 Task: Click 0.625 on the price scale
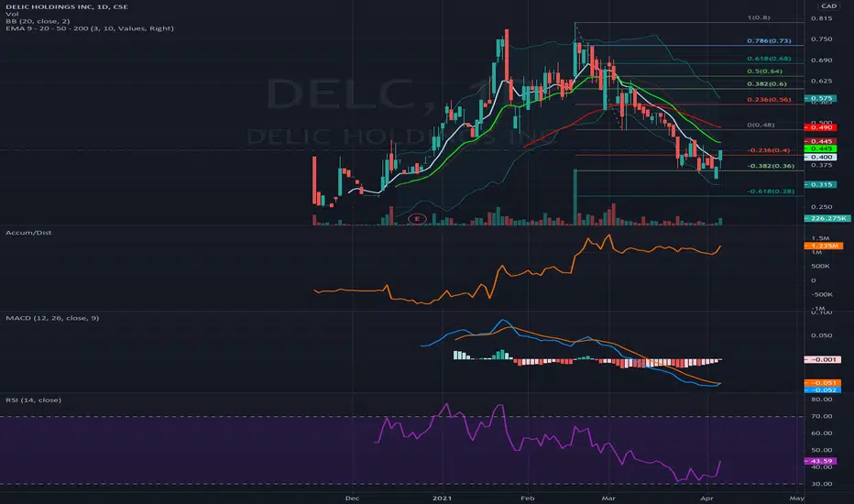821,81
